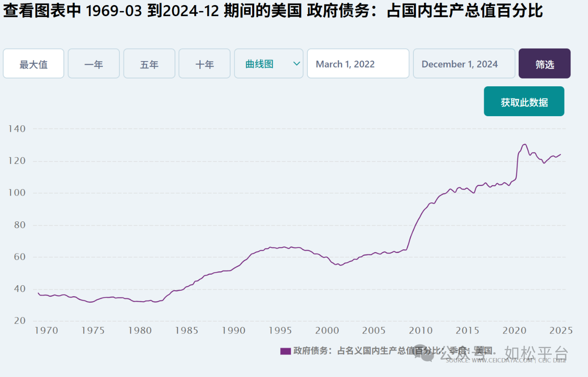
Task: Click the y-axis label 100
Action: pyautogui.click(x=17, y=193)
